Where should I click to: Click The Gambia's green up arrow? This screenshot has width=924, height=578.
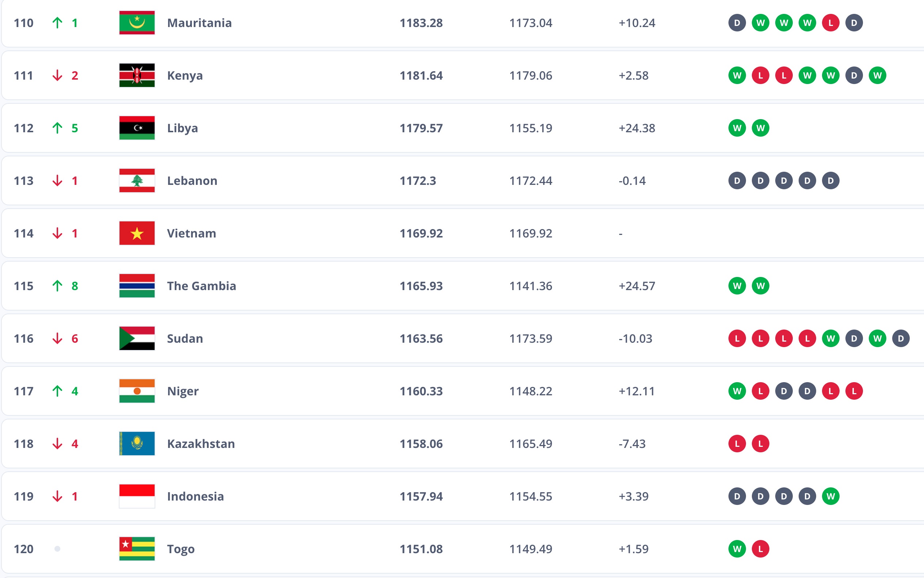coord(57,286)
